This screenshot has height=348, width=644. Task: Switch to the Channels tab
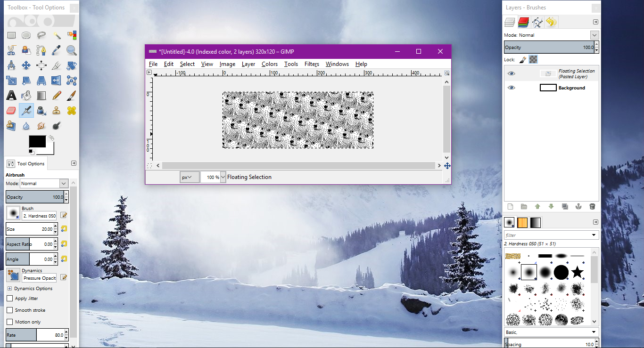523,22
